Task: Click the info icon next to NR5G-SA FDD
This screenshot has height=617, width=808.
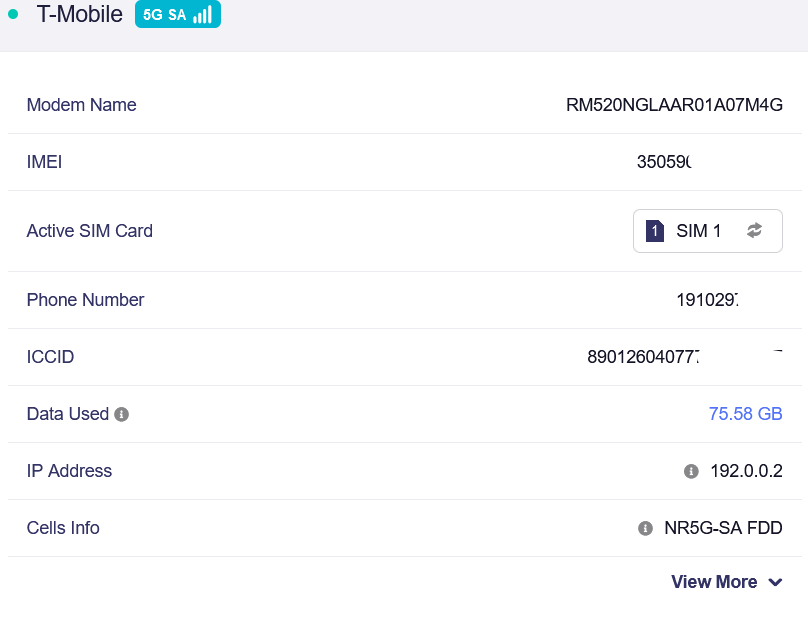Action: pyautogui.click(x=646, y=528)
